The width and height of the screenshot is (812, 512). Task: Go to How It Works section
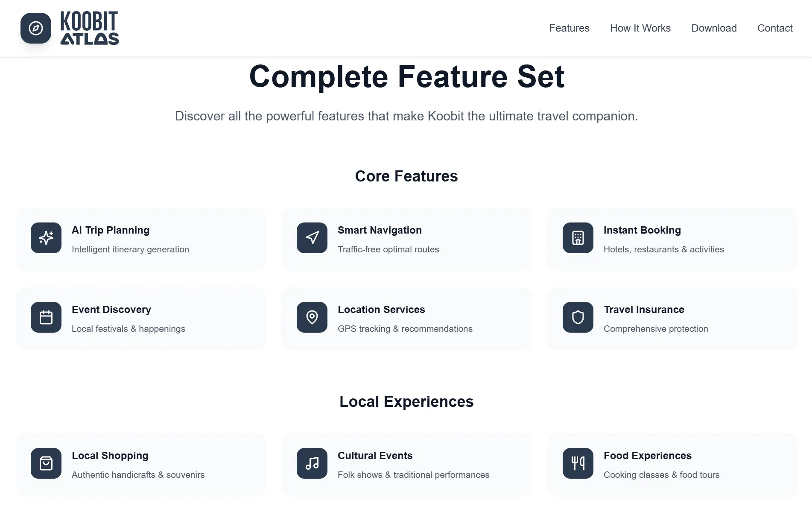[640, 28]
